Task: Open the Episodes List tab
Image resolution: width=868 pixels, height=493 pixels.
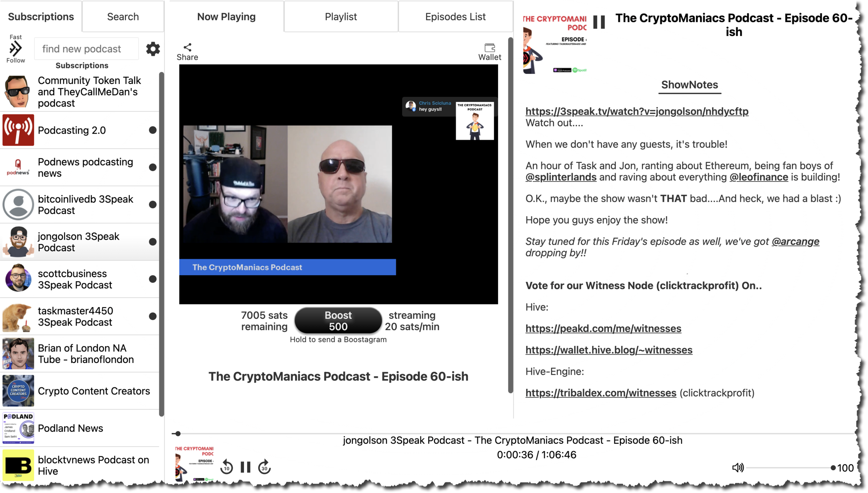Action: tap(455, 17)
